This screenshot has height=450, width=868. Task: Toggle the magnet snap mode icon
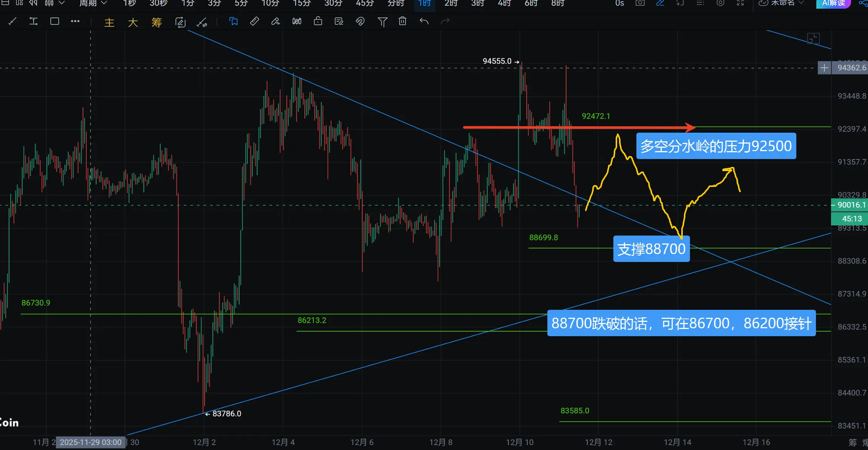(x=360, y=21)
